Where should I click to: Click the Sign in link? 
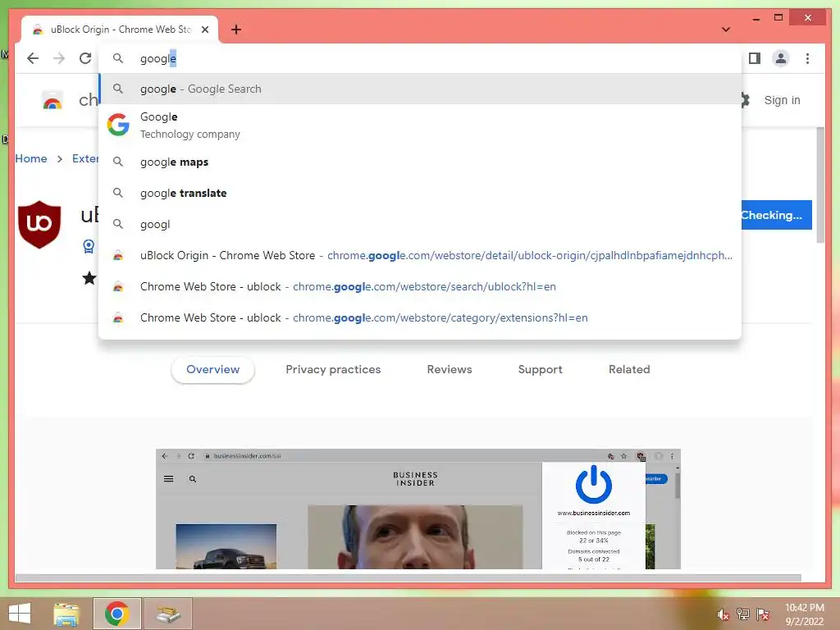point(782,100)
